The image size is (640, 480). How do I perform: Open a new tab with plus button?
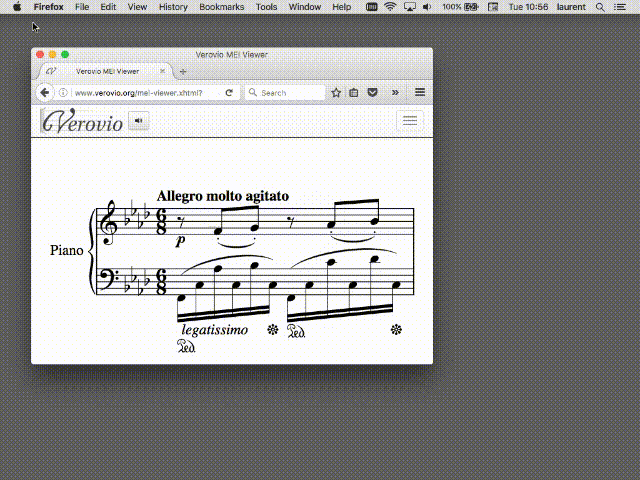[182, 72]
